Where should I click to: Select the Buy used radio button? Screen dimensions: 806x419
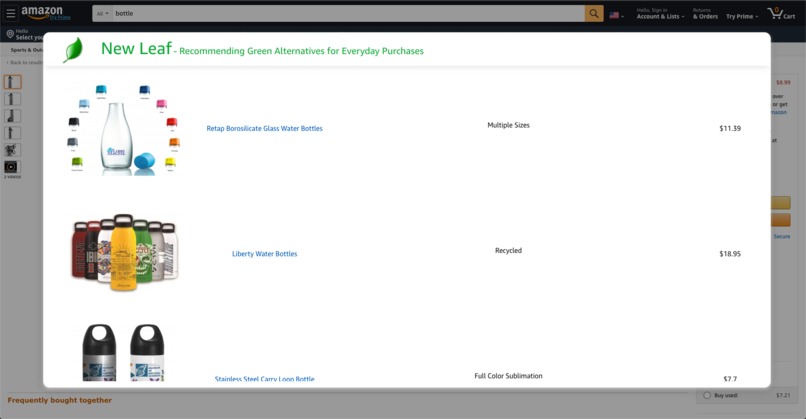(x=707, y=395)
